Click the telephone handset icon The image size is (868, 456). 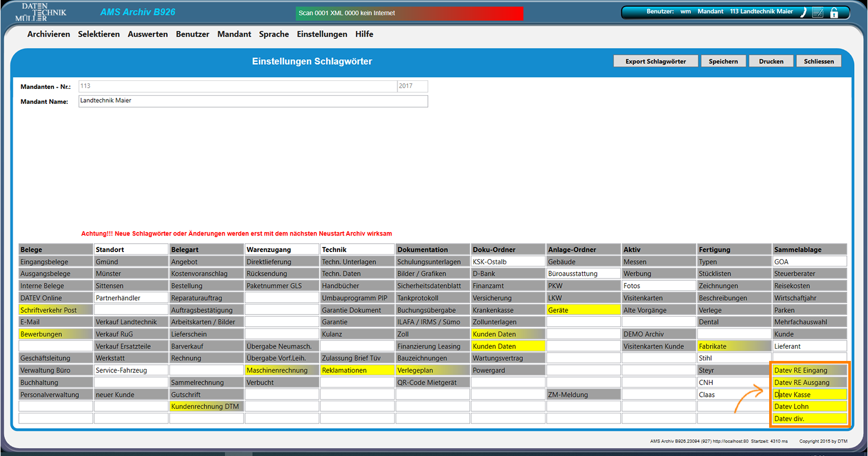tap(803, 13)
